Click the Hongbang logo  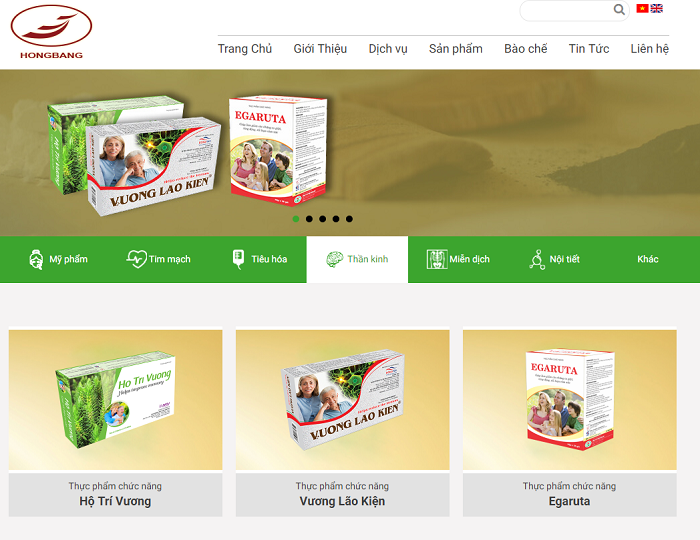click(x=51, y=32)
